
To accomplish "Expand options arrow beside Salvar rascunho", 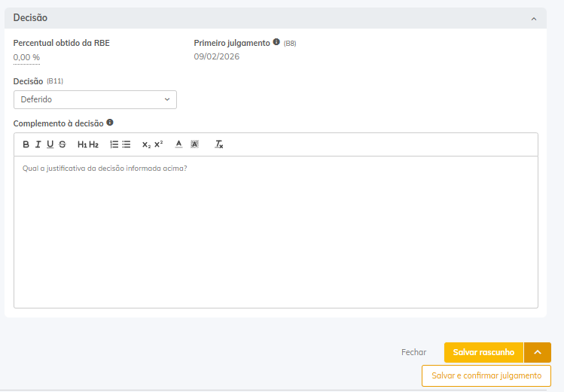I will coord(538,352).
